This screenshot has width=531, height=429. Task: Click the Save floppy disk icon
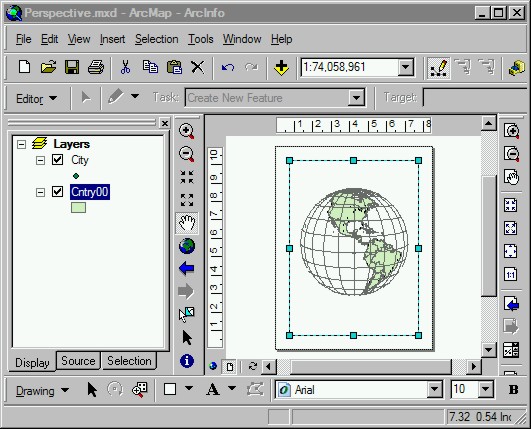pos(72,67)
